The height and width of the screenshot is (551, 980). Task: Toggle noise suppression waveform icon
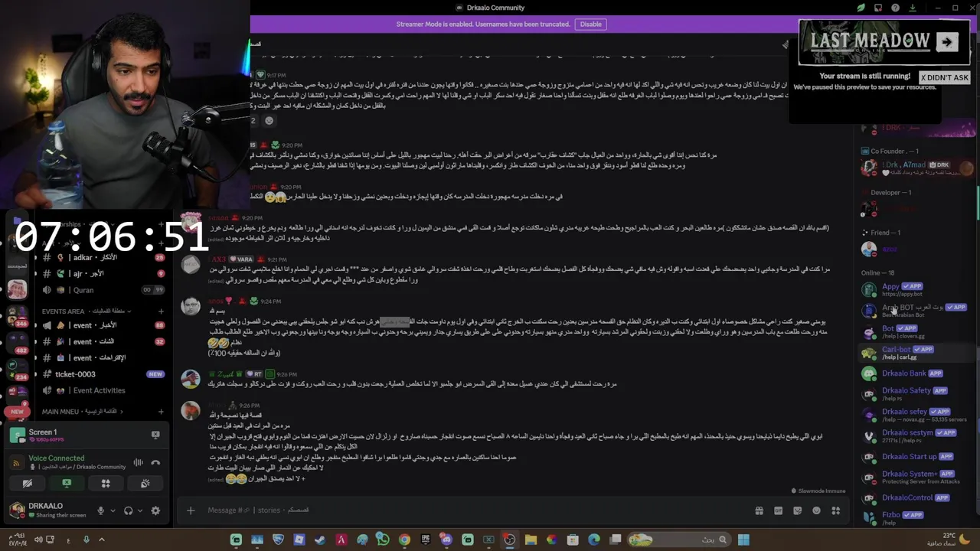[x=138, y=462]
